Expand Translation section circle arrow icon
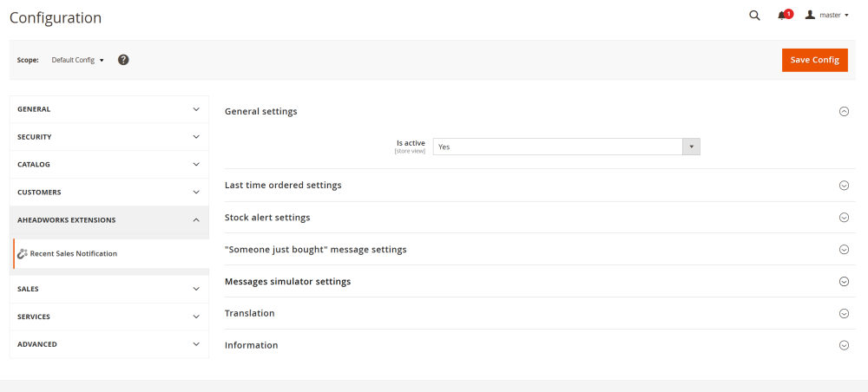 (x=844, y=313)
